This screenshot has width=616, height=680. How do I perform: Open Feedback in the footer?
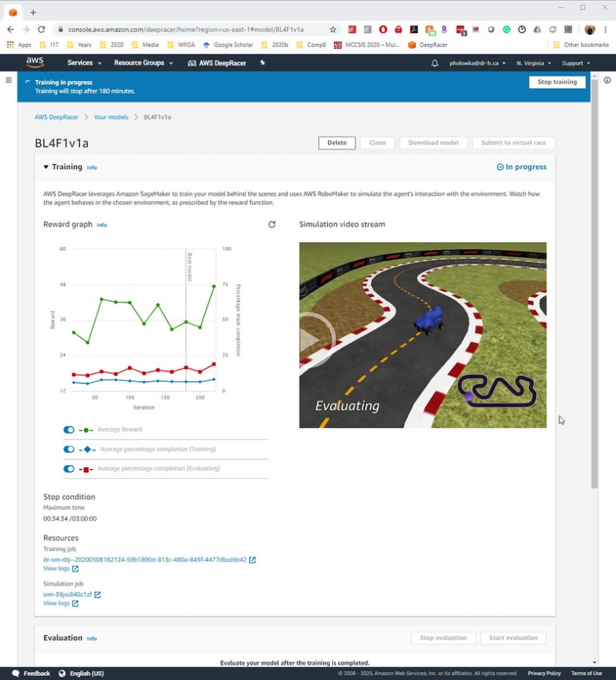31,674
